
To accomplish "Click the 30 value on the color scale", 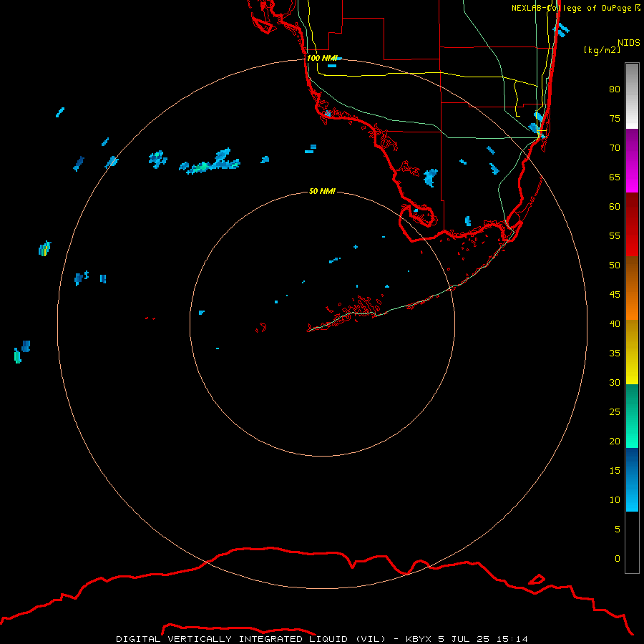I will click(x=615, y=382).
